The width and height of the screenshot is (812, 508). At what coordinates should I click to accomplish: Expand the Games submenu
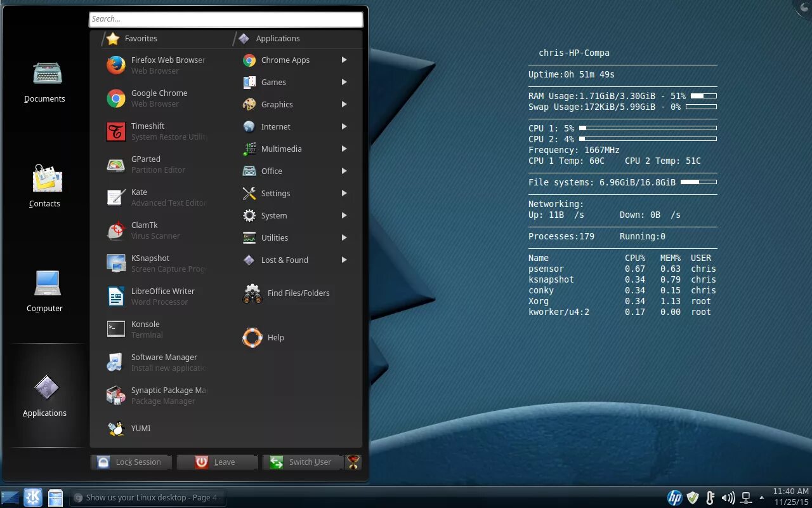295,82
